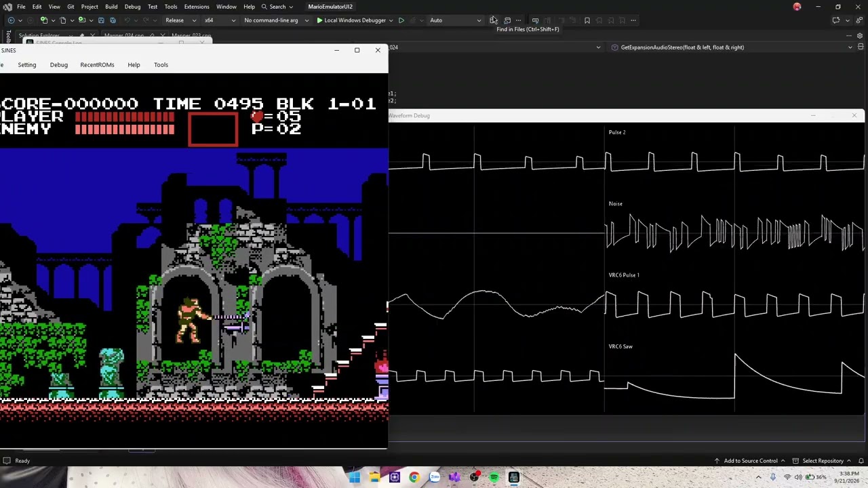Image resolution: width=868 pixels, height=488 pixels.
Task: Open the Help menu in SJNES window
Action: pos(134,65)
